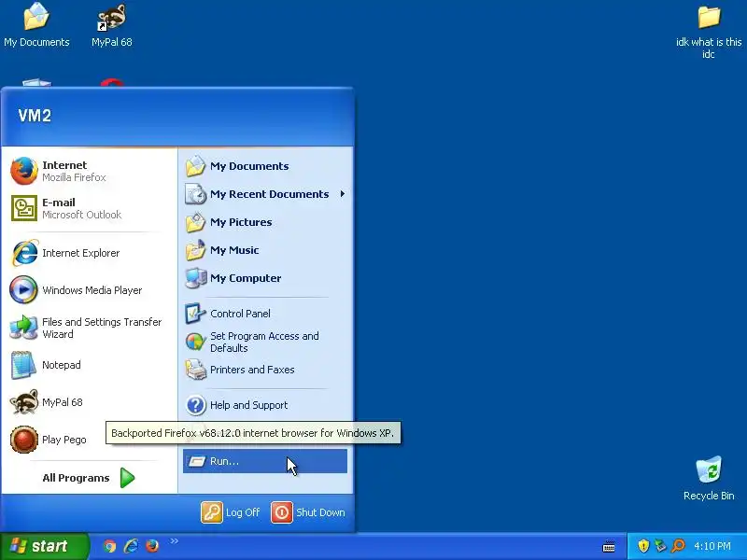The height and width of the screenshot is (560, 747).
Task: Open Control Panel
Action: click(265, 314)
